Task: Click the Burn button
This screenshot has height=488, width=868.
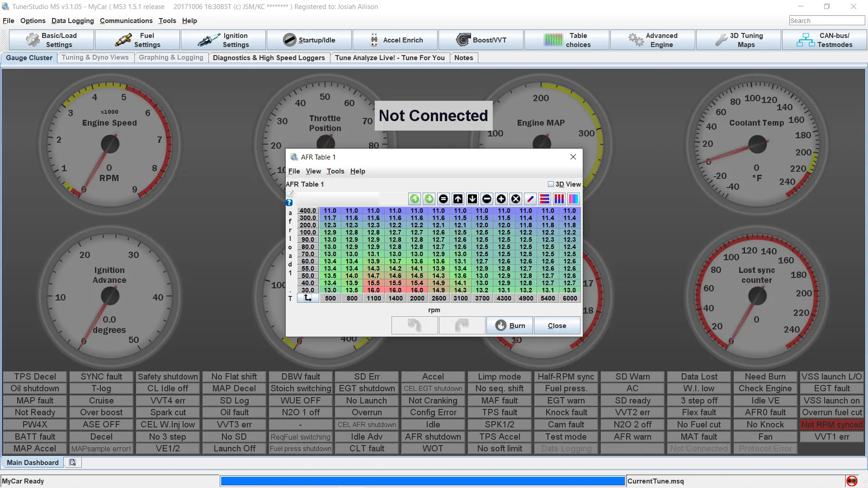Action: tap(510, 325)
